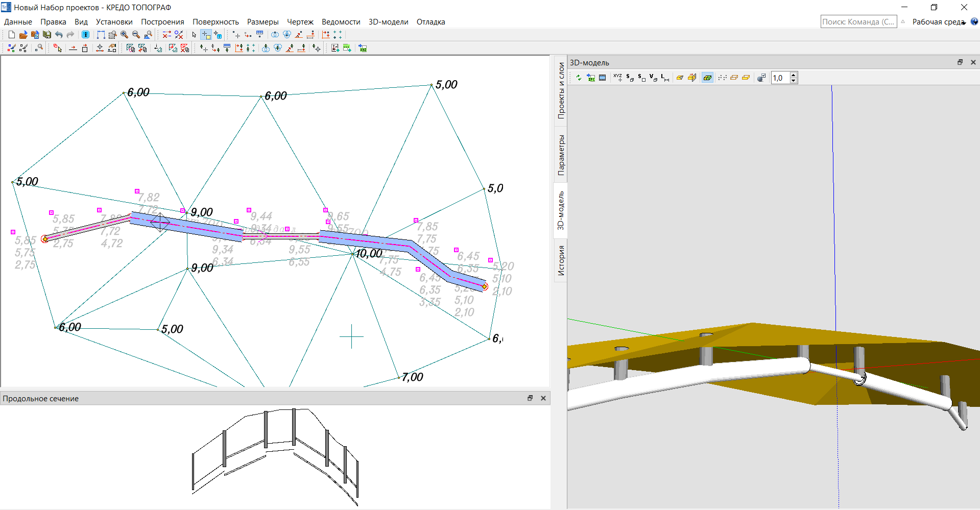This screenshot has width=980, height=510.
Task: Open the Ведомости menu
Action: 341,22
